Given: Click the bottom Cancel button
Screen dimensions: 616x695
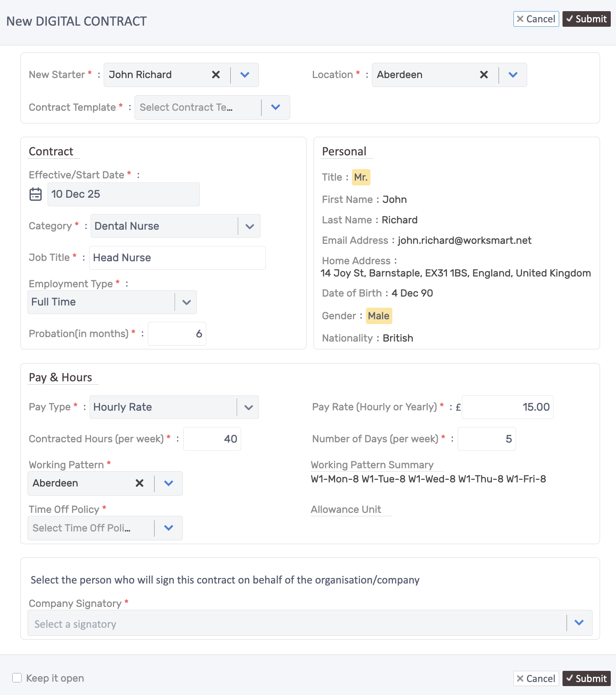Looking at the screenshot, I should point(536,678).
